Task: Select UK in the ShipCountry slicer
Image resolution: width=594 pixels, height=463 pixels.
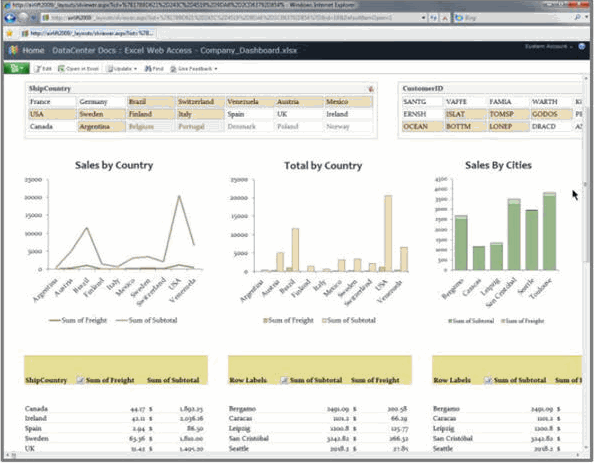Action: coord(299,114)
